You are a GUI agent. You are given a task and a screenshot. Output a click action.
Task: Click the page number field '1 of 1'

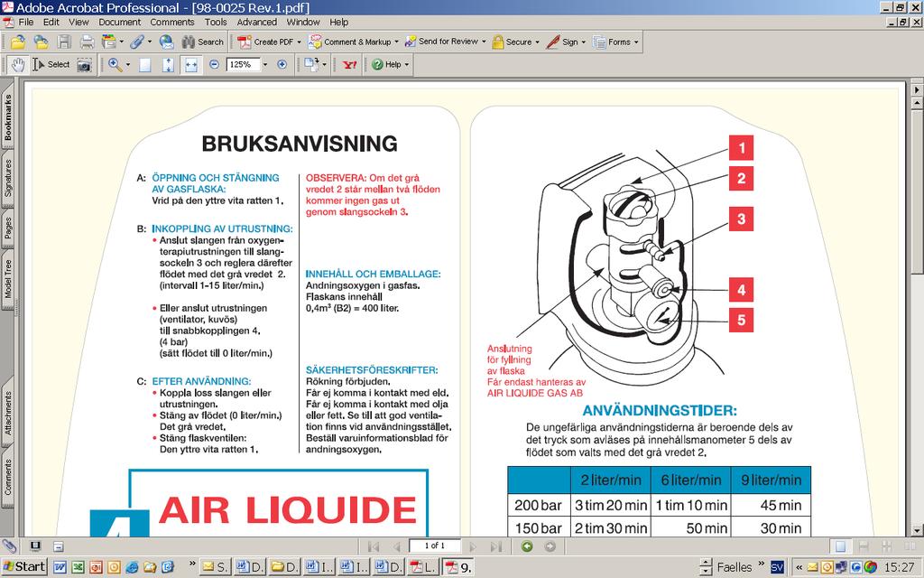(435, 546)
